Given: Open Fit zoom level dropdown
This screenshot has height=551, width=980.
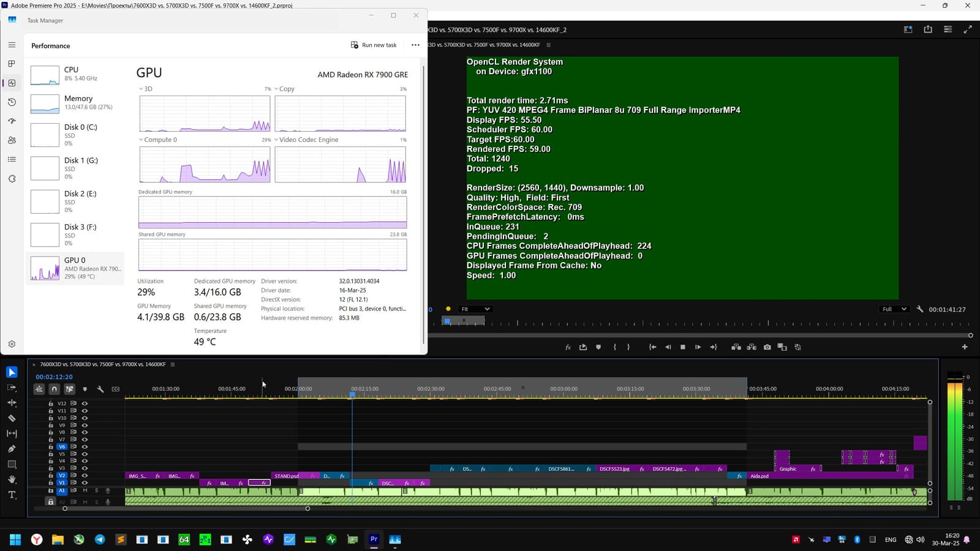Looking at the screenshot, I should coord(475,309).
